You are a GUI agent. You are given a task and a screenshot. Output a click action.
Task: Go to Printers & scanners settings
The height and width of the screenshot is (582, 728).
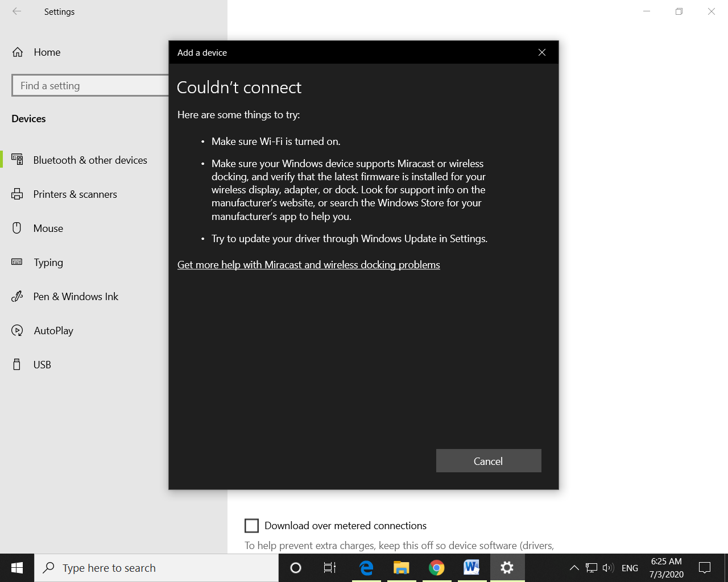tap(75, 194)
